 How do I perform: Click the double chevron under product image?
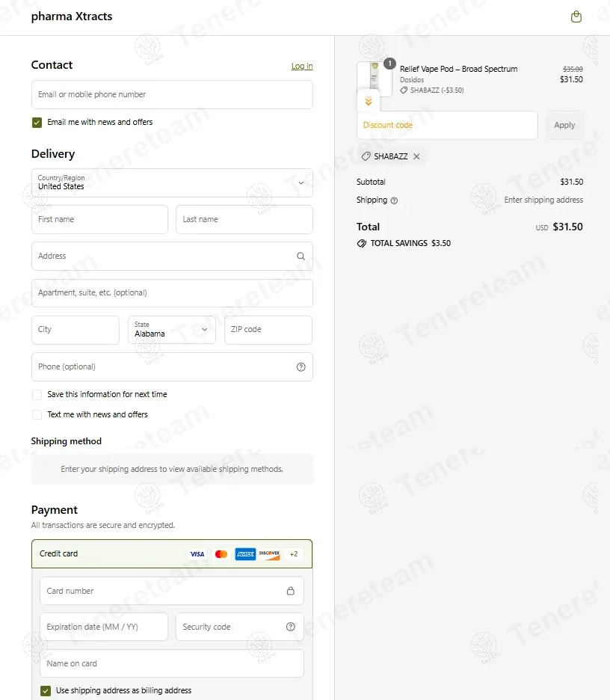(368, 102)
